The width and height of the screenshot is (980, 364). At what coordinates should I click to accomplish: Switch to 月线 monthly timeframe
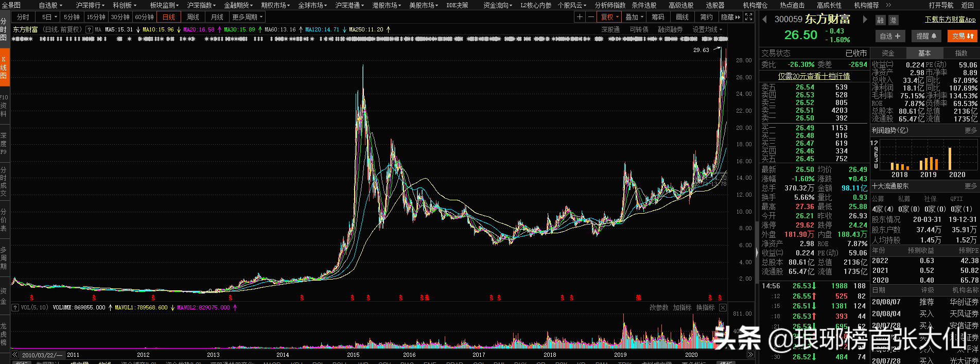coord(217,17)
